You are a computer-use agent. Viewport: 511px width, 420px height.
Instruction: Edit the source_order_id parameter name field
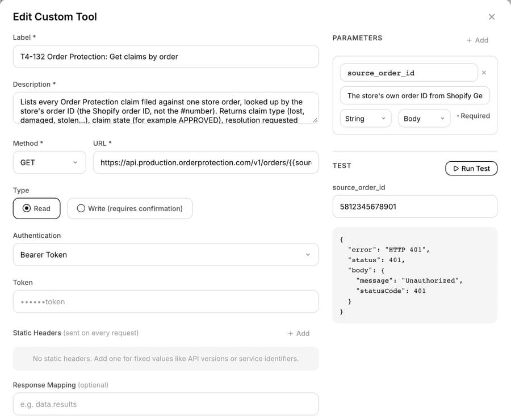click(409, 73)
